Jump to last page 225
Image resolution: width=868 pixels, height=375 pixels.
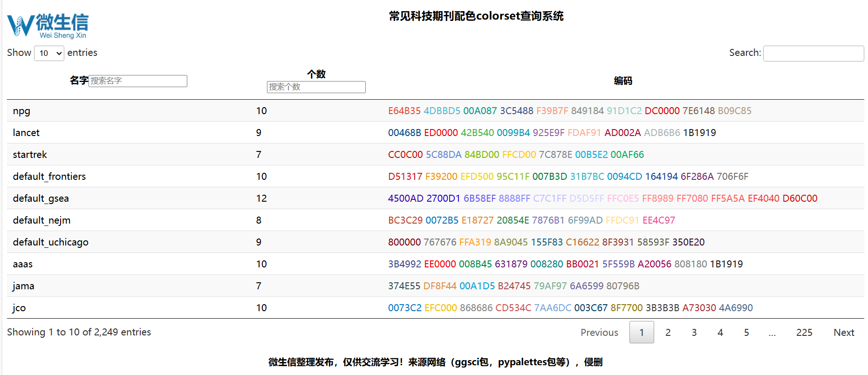click(x=804, y=333)
